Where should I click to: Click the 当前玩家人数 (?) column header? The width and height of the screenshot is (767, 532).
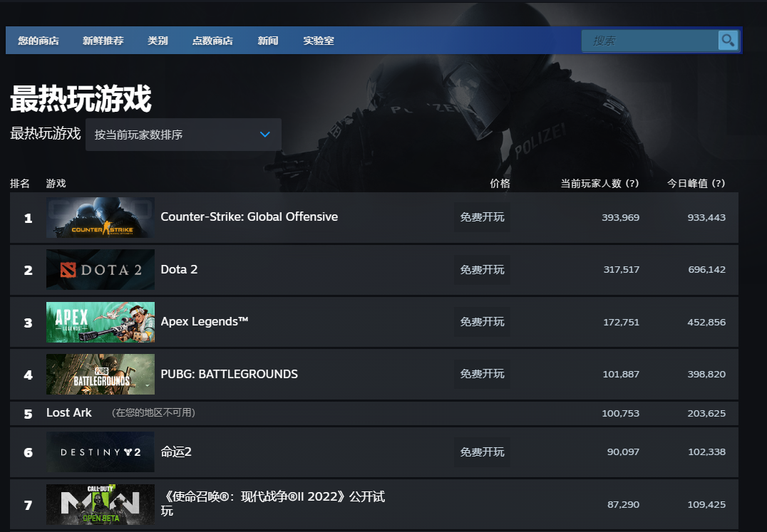tap(599, 183)
